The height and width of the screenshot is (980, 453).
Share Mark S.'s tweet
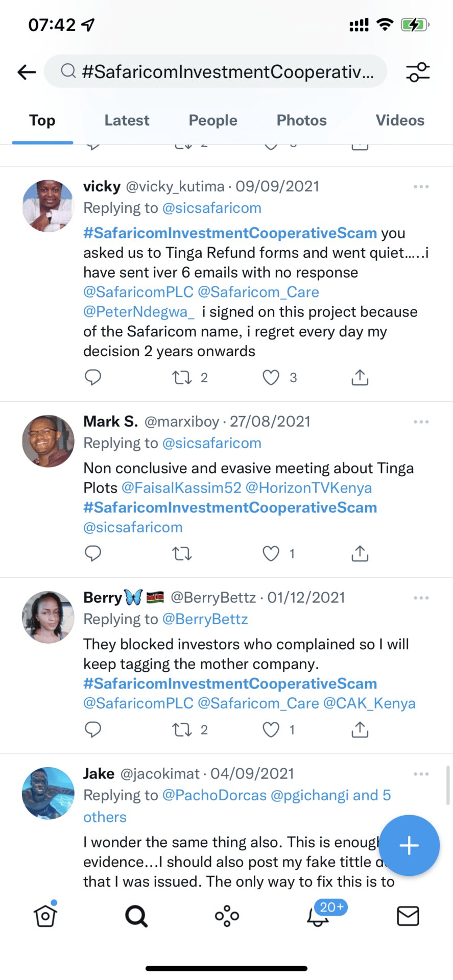tap(360, 553)
